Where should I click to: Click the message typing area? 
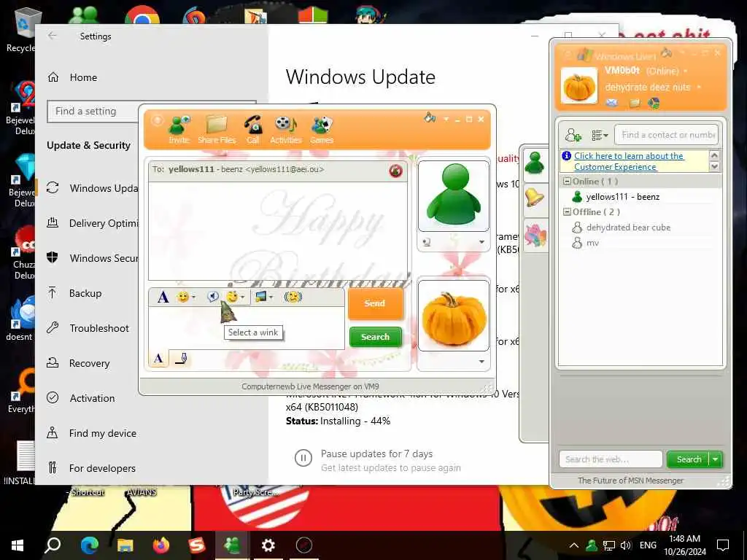pos(247,327)
